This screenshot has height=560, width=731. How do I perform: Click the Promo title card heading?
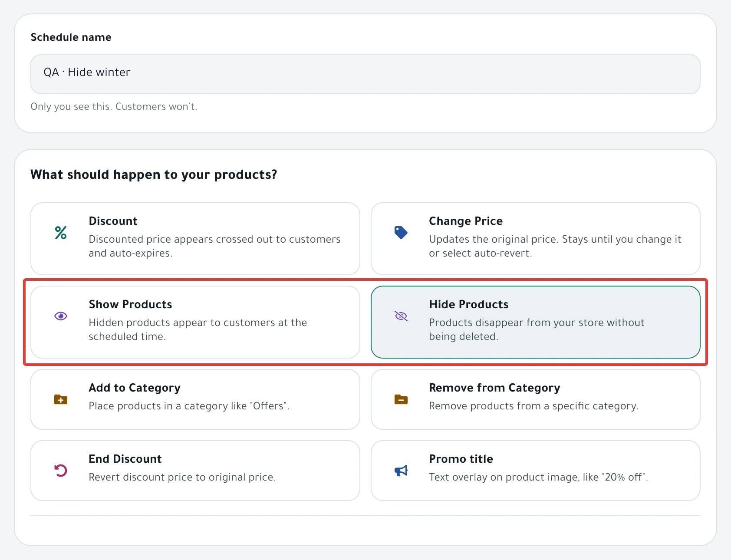click(x=461, y=459)
